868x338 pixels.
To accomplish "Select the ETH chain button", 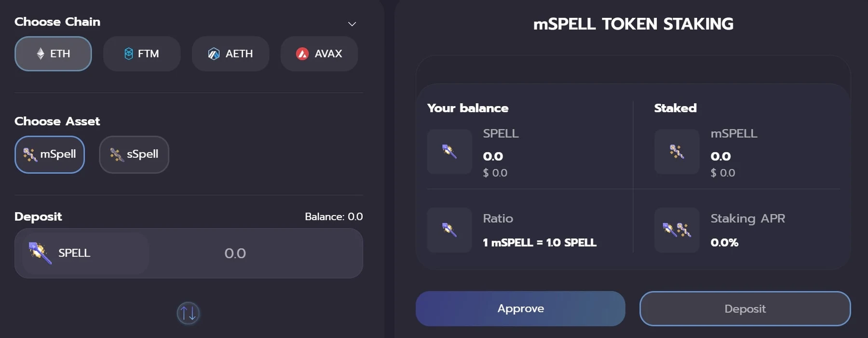I will pos(53,54).
